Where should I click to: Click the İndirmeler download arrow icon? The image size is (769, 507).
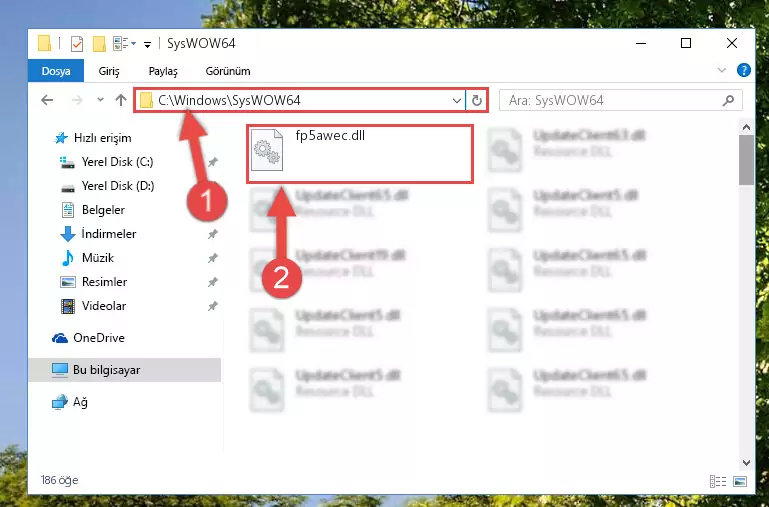coord(68,234)
